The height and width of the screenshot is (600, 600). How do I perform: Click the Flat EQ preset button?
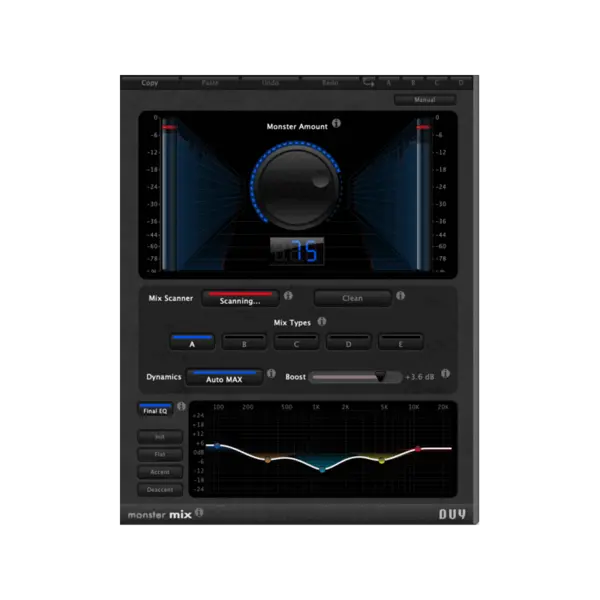tap(160, 454)
